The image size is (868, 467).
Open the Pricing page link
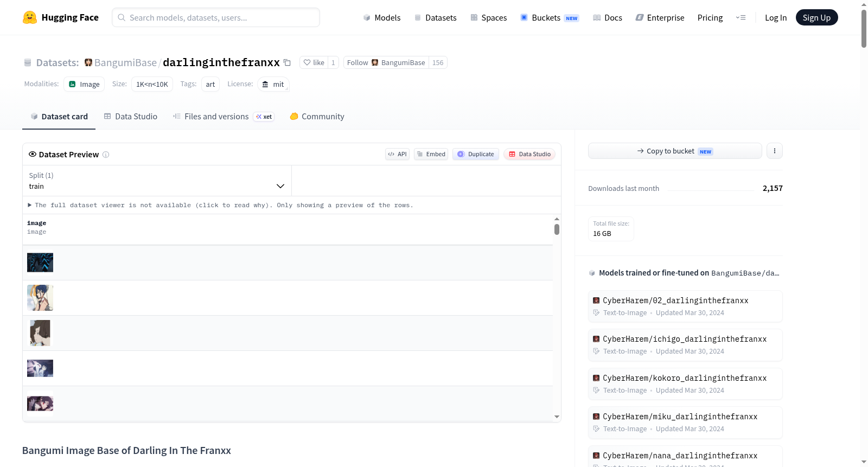[x=710, y=18]
